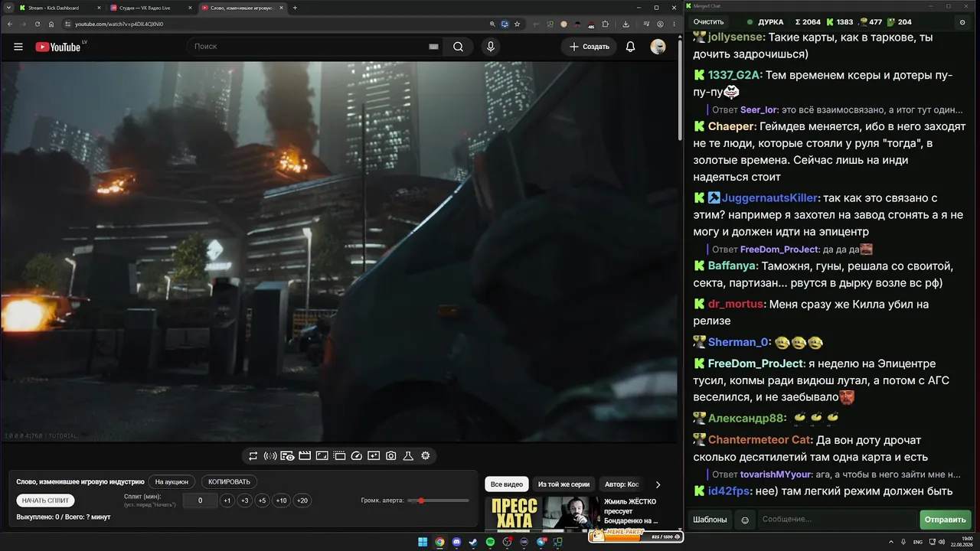Open Steam from the taskbar

point(474,542)
